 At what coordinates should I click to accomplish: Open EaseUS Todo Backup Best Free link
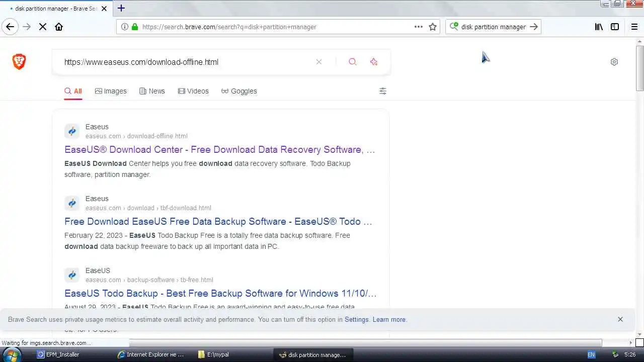pyautogui.click(x=220, y=293)
